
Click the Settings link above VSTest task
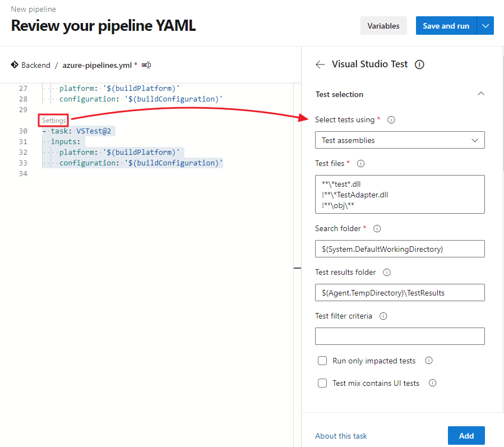(54, 121)
